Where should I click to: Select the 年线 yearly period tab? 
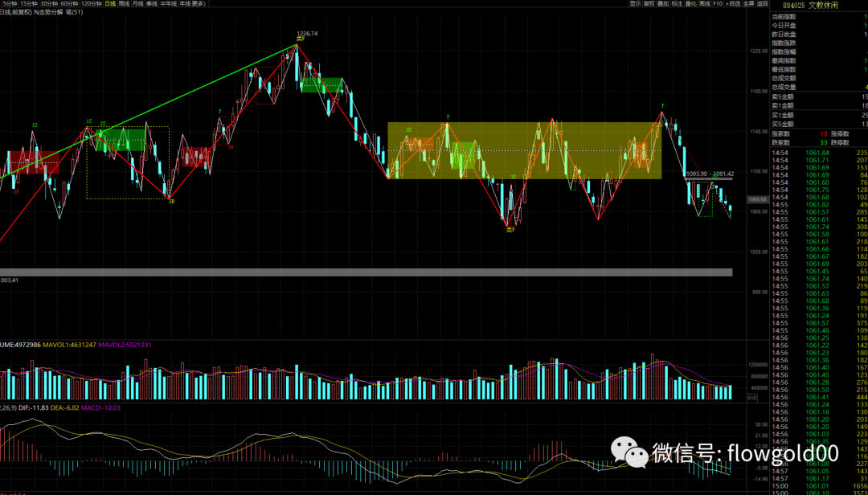click(185, 3)
